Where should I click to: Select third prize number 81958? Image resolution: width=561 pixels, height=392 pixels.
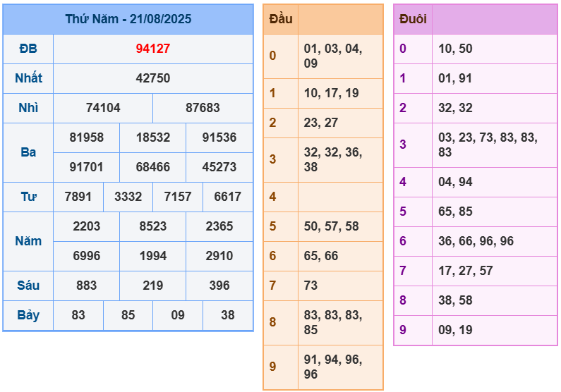[x=87, y=137]
